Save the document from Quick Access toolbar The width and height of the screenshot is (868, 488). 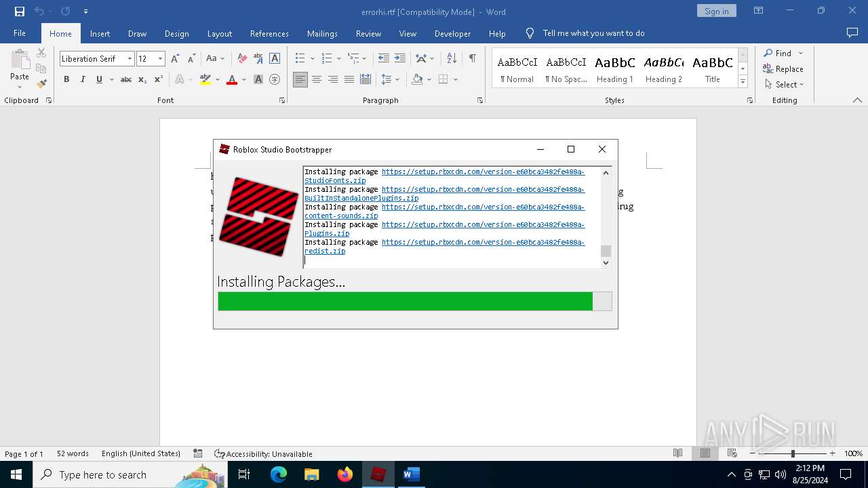[x=20, y=12]
